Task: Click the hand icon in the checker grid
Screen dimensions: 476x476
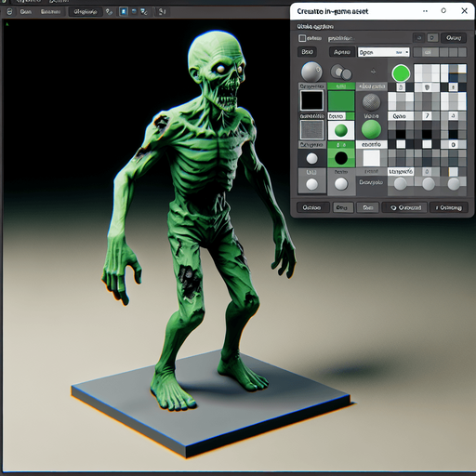Action: point(401,87)
